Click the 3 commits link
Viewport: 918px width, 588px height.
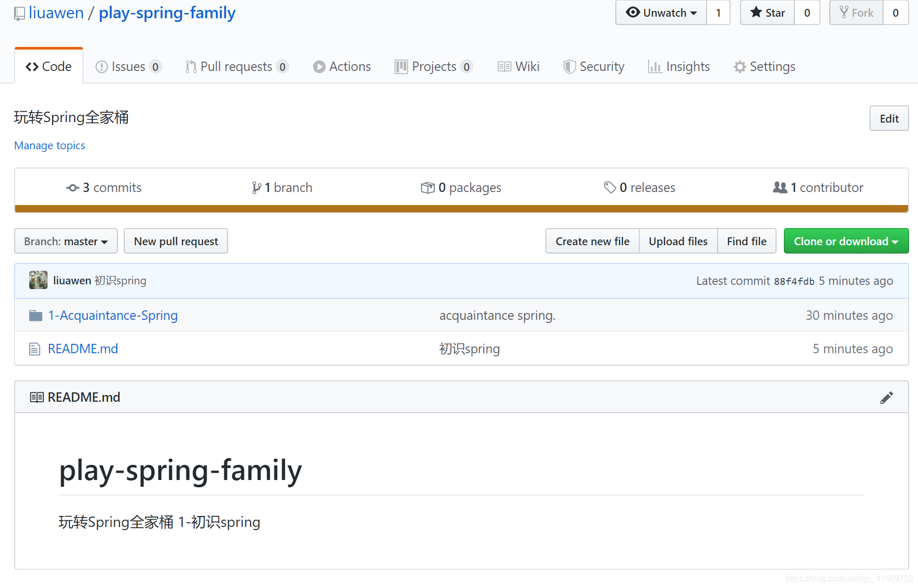104,188
